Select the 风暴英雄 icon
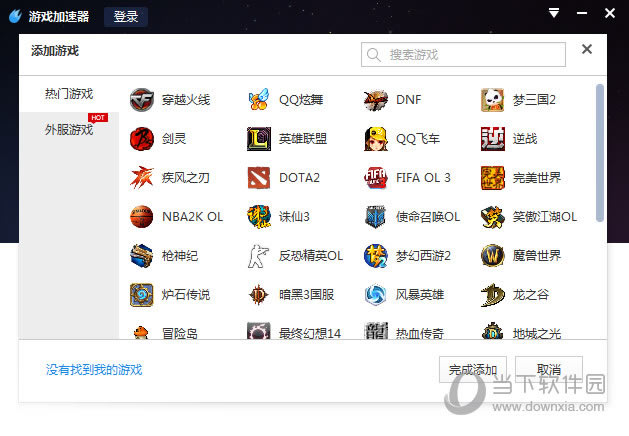Image resolution: width=629 pixels, height=436 pixels. click(x=375, y=295)
